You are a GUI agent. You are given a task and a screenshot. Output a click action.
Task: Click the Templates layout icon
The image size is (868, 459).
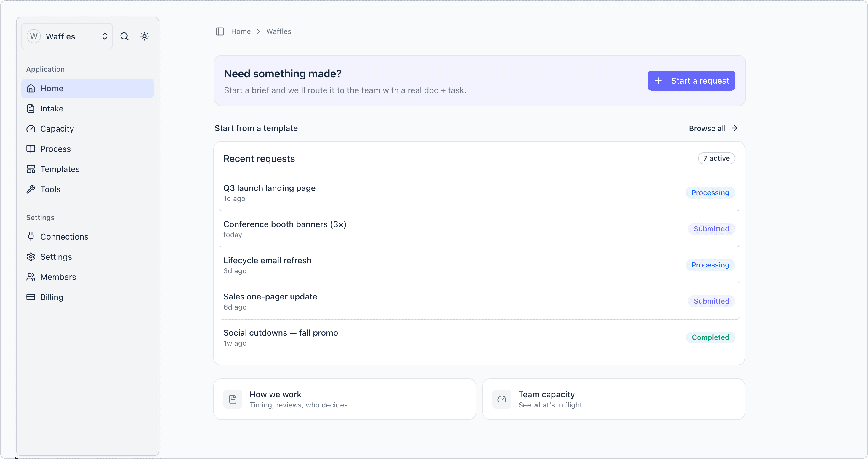(31, 169)
